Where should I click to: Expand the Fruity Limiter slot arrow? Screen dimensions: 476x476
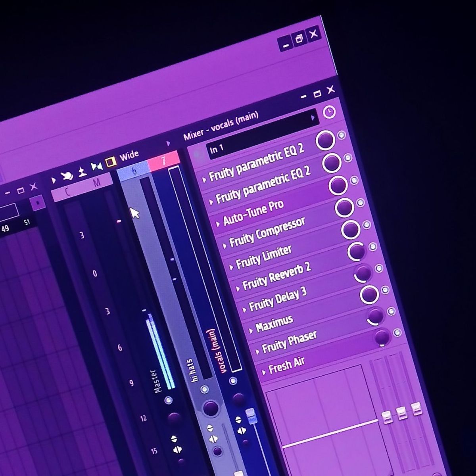click(x=231, y=268)
